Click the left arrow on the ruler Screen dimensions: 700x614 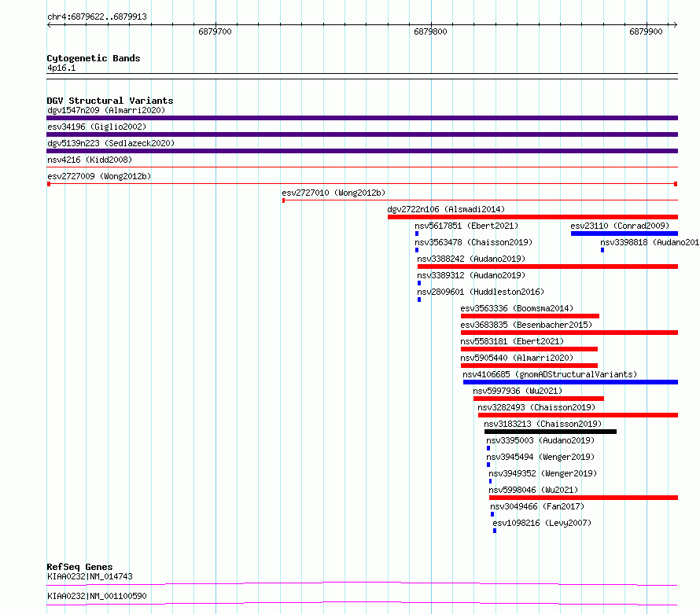pyautogui.click(x=49, y=24)
